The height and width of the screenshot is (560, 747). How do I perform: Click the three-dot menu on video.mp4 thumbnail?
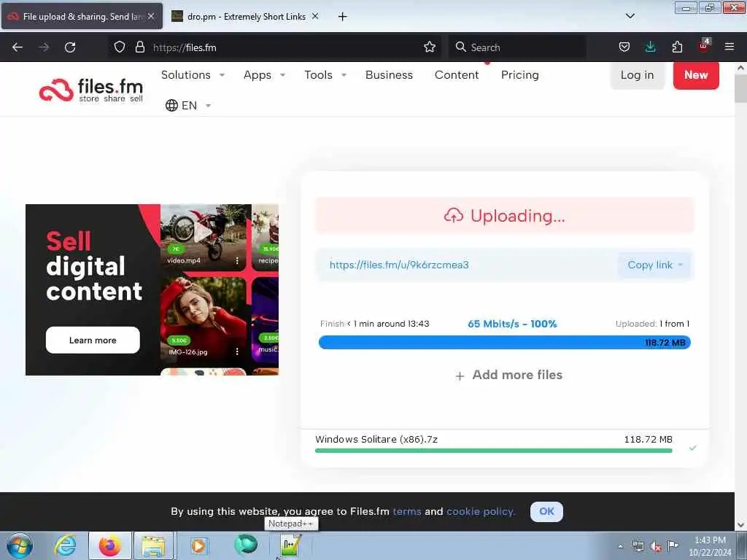[237, 260]
